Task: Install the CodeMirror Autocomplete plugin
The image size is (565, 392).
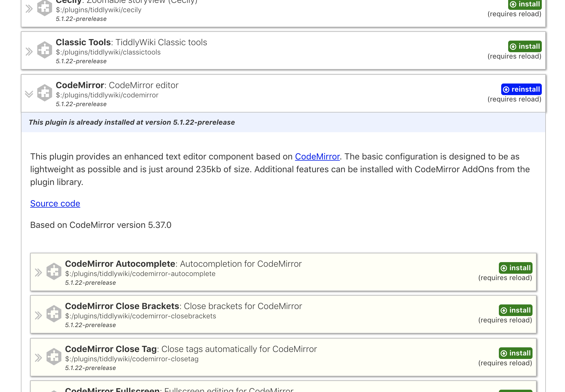Action: 516,268
